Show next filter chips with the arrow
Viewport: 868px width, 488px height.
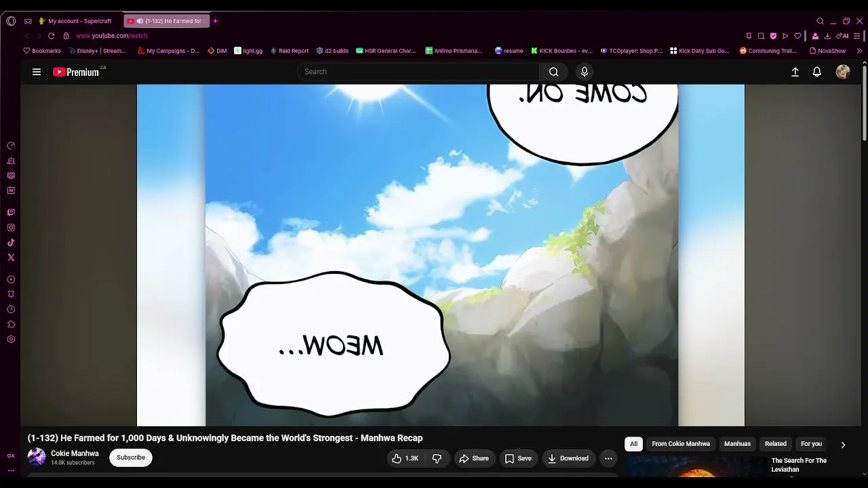843,445
